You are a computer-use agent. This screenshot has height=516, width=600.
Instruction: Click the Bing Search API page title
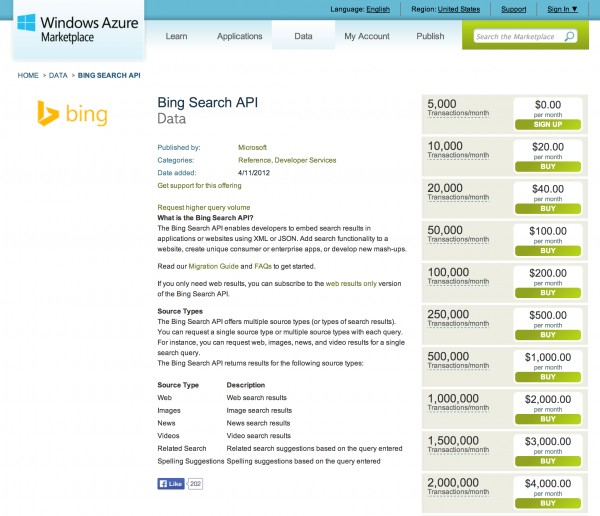[x=207, y=103]
